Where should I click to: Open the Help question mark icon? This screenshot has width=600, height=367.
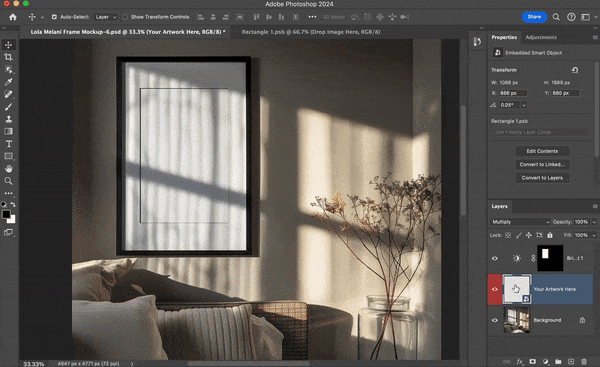click(x=571, y=17)
